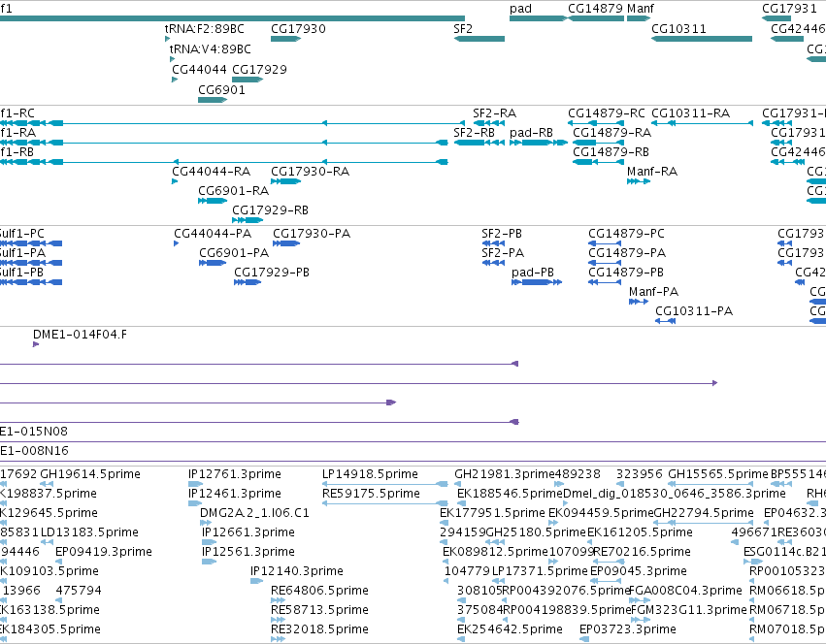Click the pad-RB transcript
The image size is (826, 644).
pos(539,143)
